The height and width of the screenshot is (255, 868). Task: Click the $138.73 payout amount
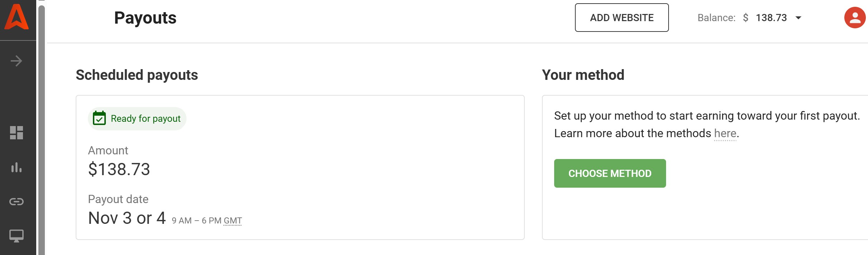pyautogui.click(x=119, y=169)
